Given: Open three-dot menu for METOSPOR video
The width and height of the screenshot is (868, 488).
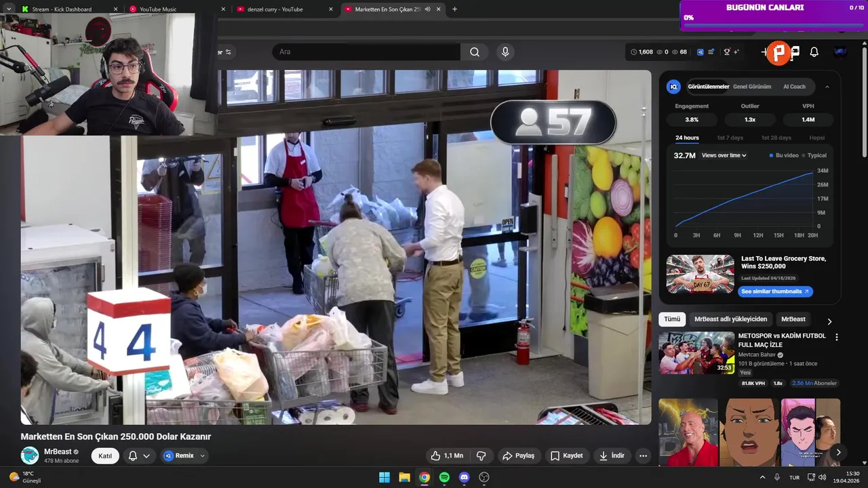Looking at the screenshot, I should [836, 337].
